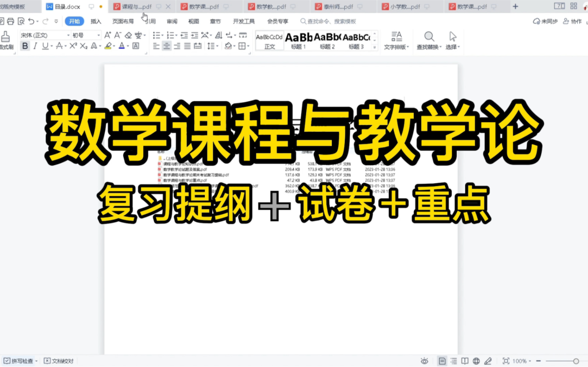Expand the styles gallery list
Screen dimensions: 588x367
[x=375, y=47]
